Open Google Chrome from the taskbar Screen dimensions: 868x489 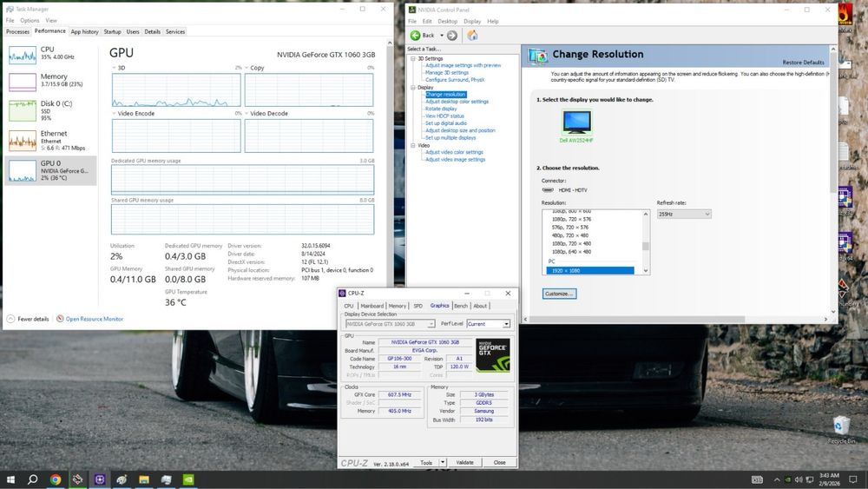[x=56, y=479]
